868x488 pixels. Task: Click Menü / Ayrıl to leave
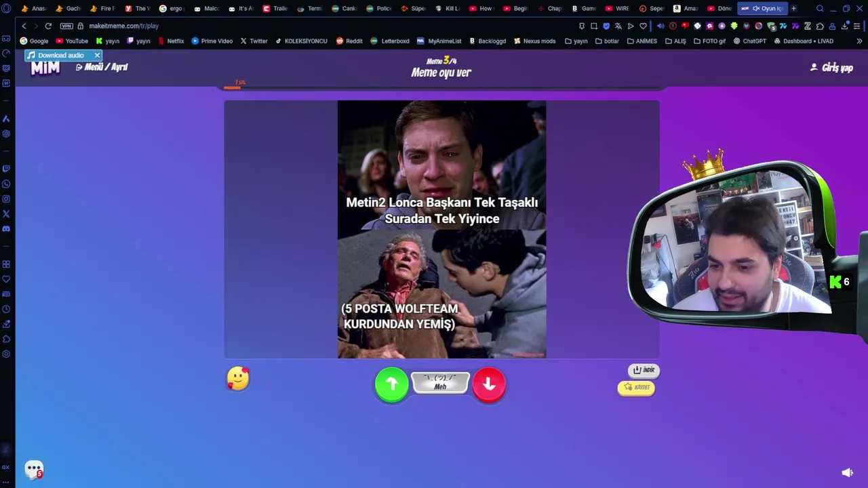[x=102, y=67]
